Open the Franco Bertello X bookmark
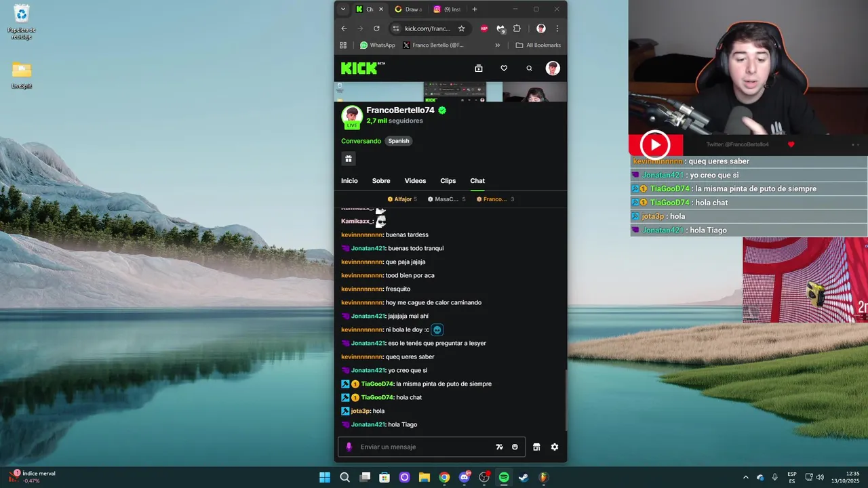Image resolution: width=868 pixels, height=488 pixels. 433,45
